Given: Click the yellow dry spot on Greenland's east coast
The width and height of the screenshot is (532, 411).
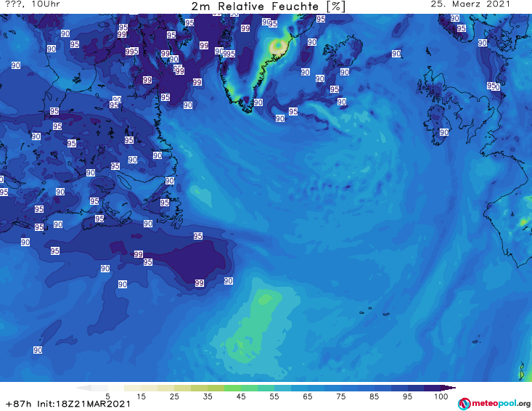Looking at the screenshot, I should 278,46.
